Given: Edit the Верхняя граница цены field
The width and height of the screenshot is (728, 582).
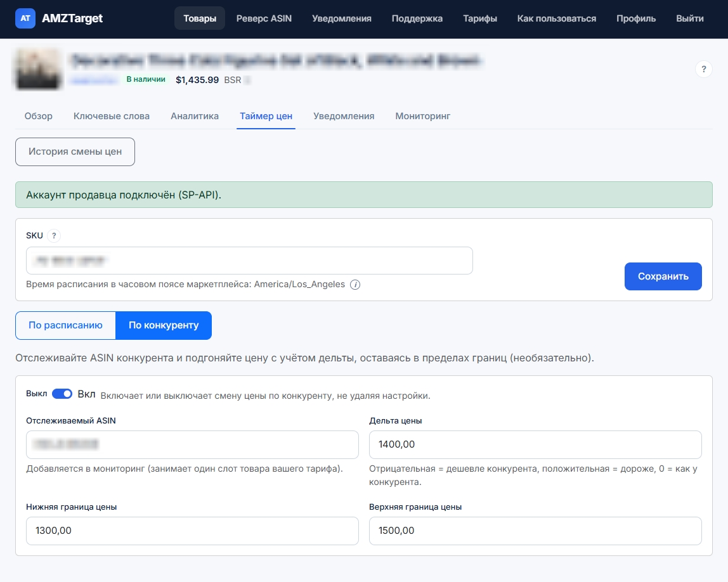Looking at the screenshot, I should [535, 531].
